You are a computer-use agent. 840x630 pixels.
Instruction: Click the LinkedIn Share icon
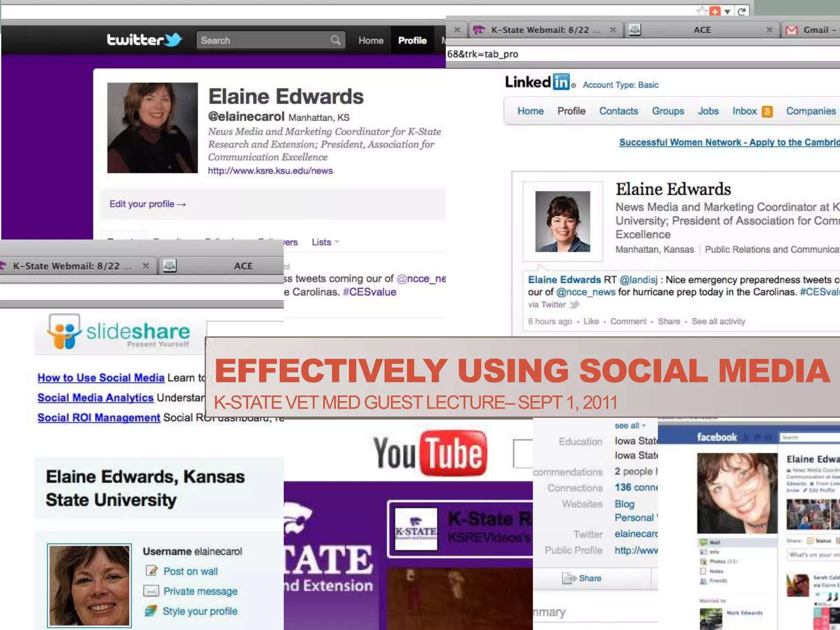[569, 578]
